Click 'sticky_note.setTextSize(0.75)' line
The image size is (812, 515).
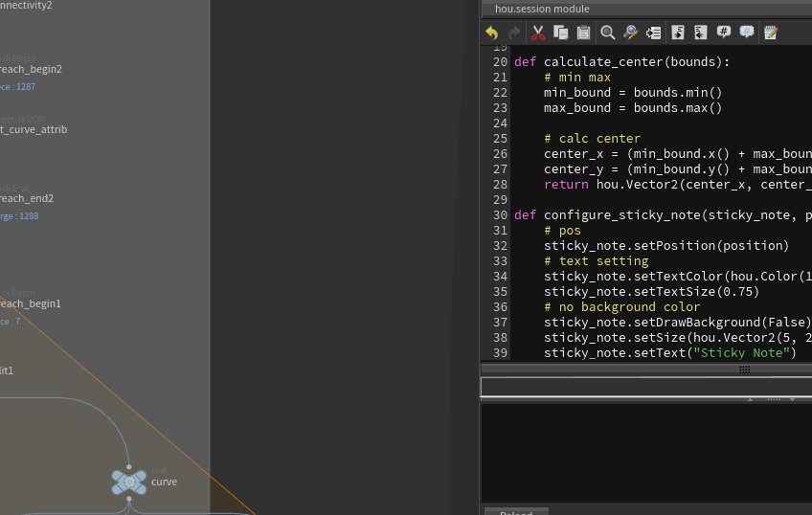(x=651, y=291)
